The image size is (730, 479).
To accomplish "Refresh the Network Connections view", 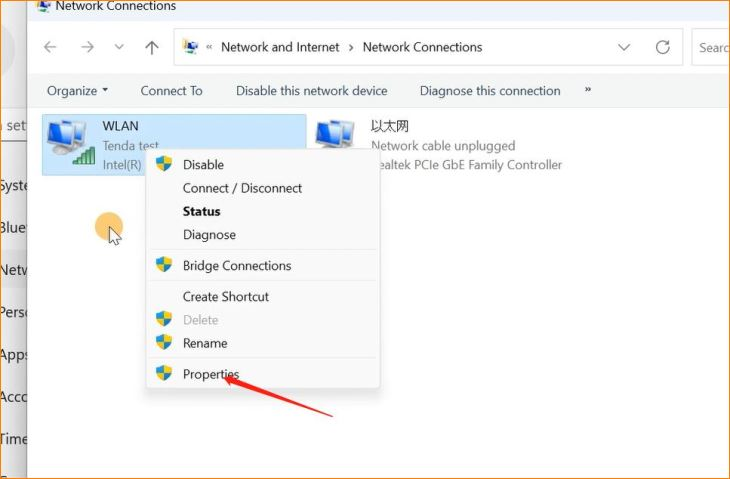I will (662, 47).
